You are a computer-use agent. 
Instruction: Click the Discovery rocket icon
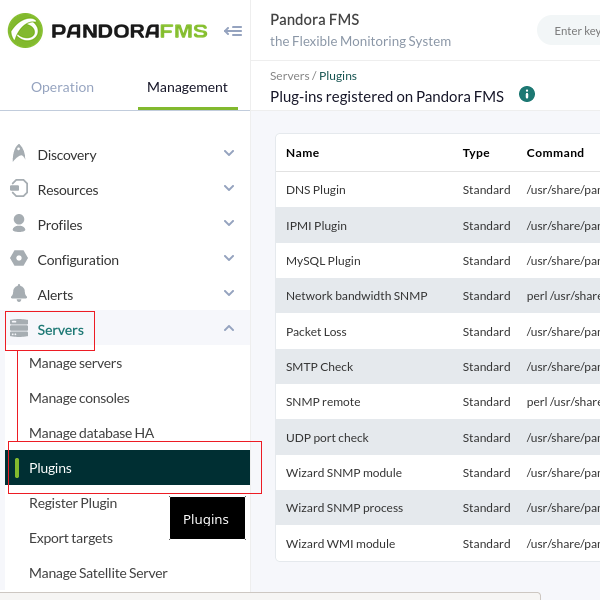[x=18, y=154]
